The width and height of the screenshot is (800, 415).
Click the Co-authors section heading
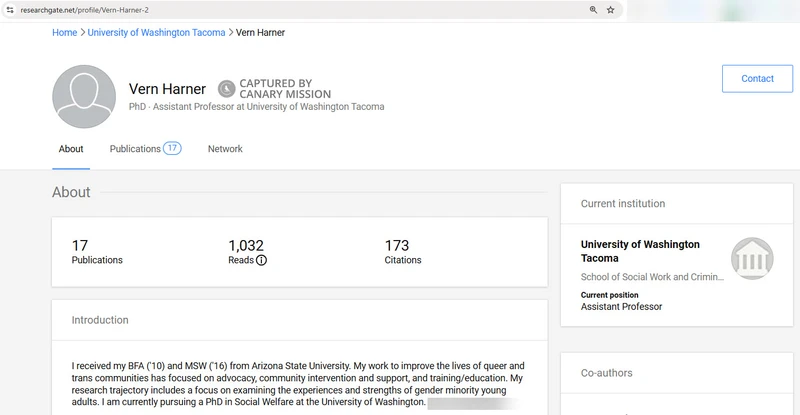point(606,373)
